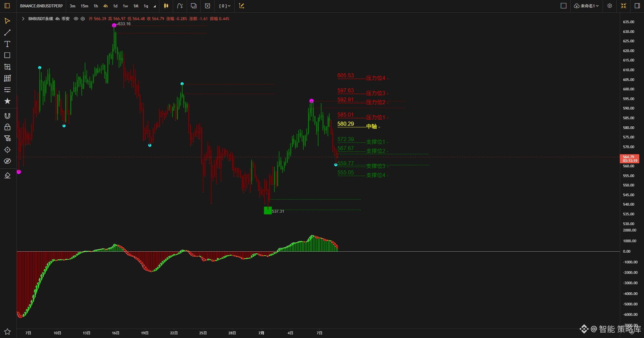Viewport: 644px width, 338px height.
Task: Exit fullscreen with the collapse arrows icon
Action: click(623, 6)
